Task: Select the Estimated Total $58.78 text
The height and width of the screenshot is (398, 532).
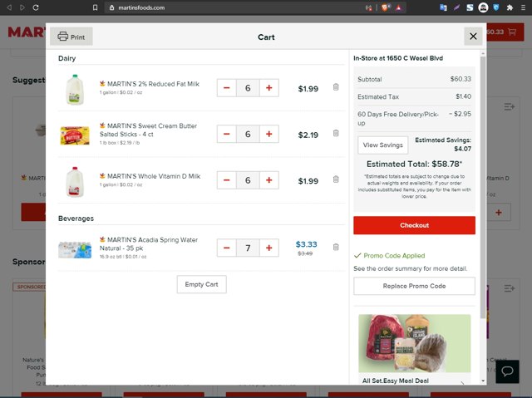Action: (414, 164)
